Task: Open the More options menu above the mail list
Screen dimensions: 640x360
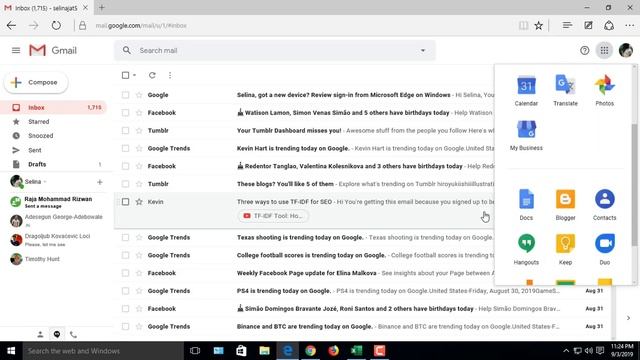Action: 170,75
